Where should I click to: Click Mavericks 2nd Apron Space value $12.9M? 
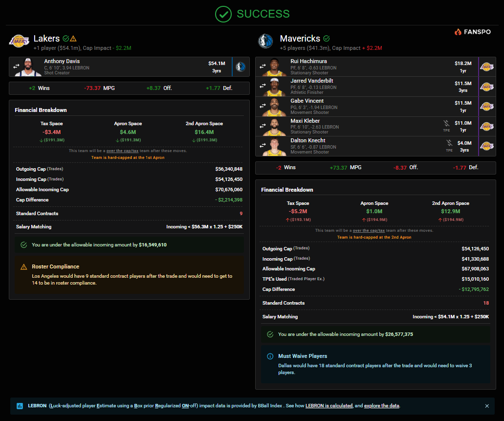point(450,212)
